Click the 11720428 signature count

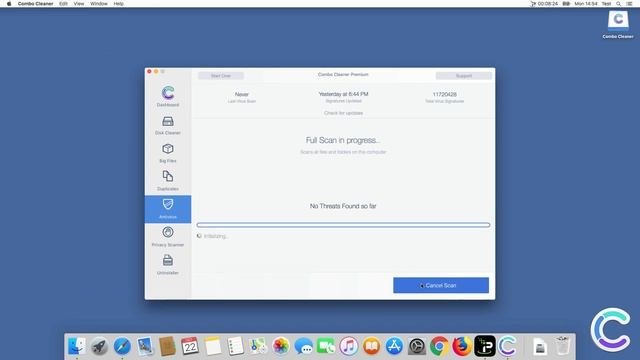(444, 94)
